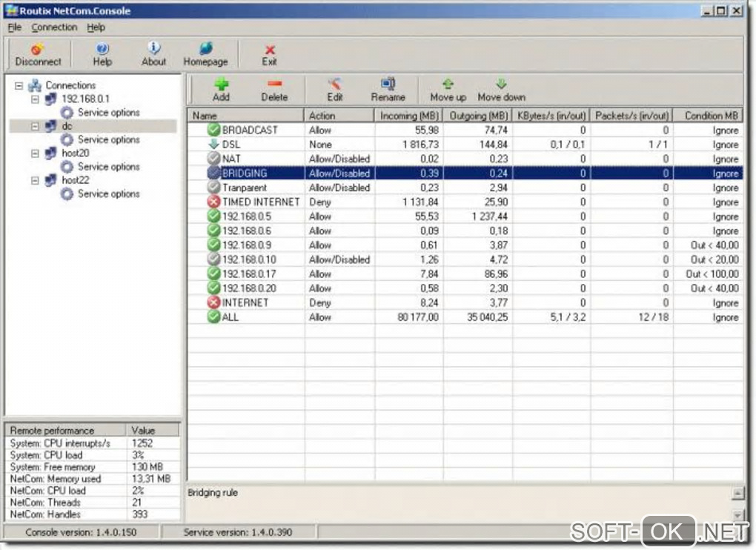Click the computer icon beside host20

click(50, 153)
